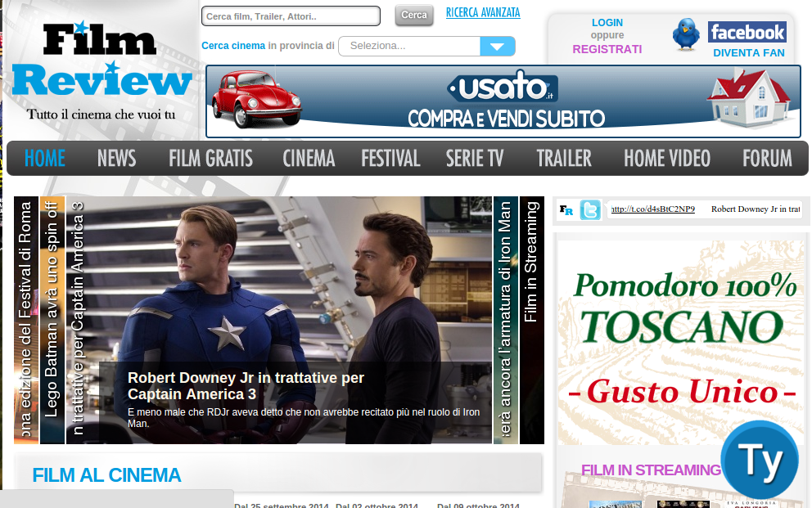Open the FILM GRATIS menu item

[210, 159]
